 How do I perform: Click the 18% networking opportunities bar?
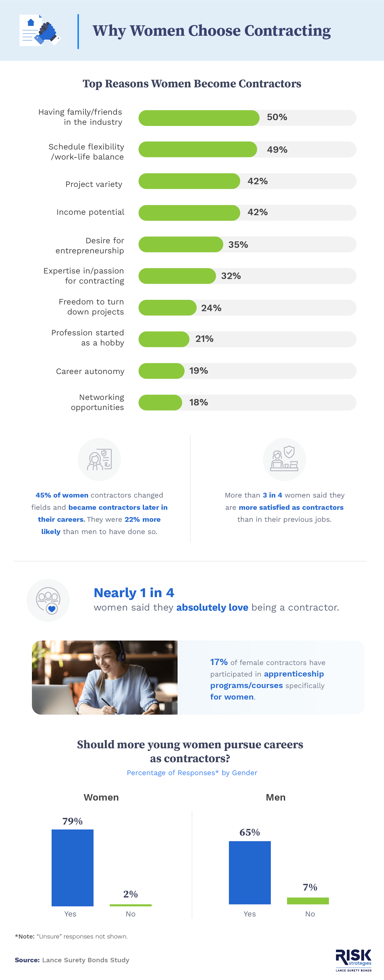click(x=160, y=403)
